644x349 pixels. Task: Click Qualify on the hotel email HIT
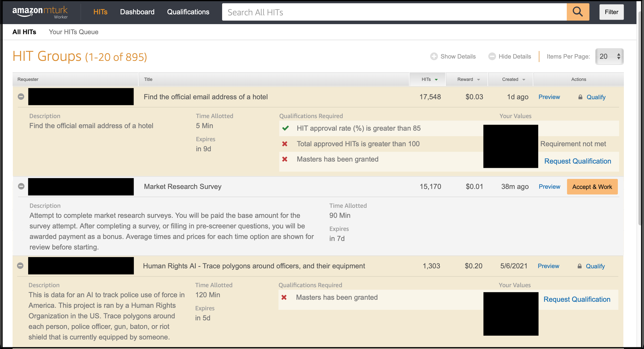pyautogui.click(x=596, y=97)
